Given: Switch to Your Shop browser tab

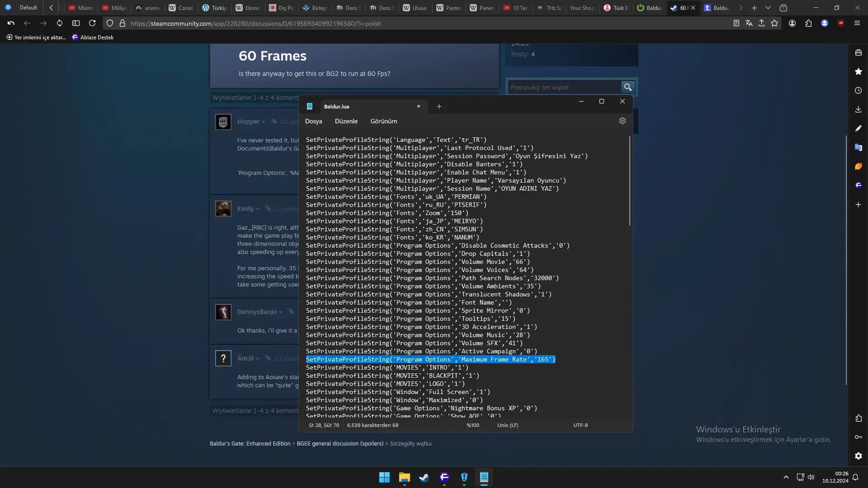Looking at the screenshot, I should [x=583, y=8].
